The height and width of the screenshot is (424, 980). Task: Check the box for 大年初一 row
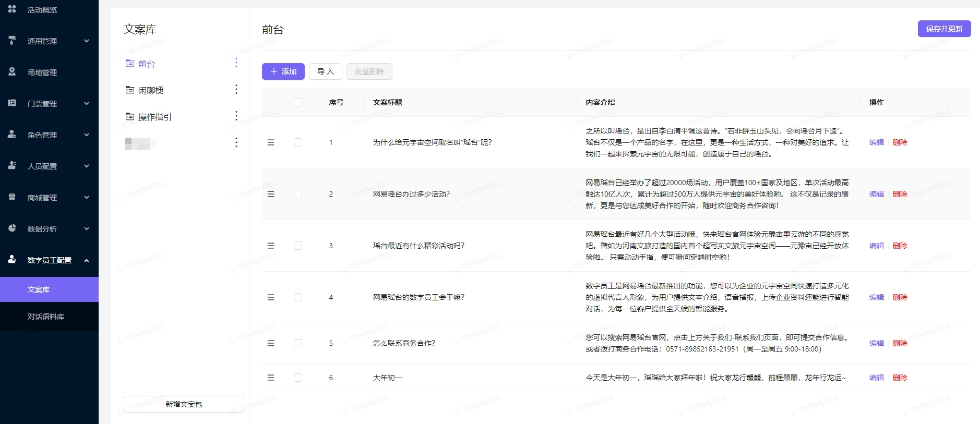[298, 378]
